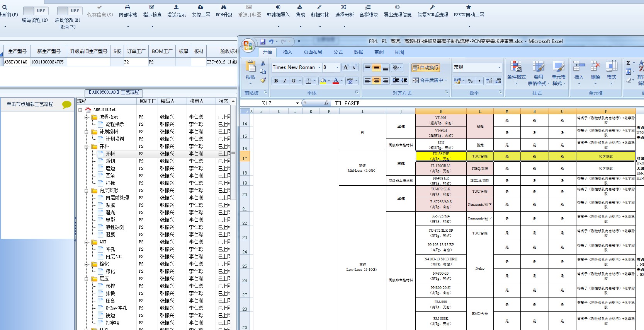
Task: Open the 合并后居中 dropdown arrow
Action: pos(446,80)
